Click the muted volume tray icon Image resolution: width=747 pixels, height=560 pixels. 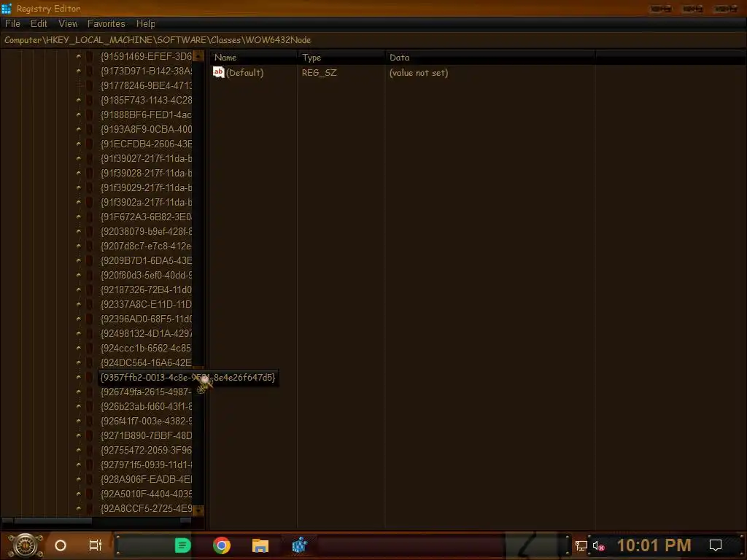[598, 545]
